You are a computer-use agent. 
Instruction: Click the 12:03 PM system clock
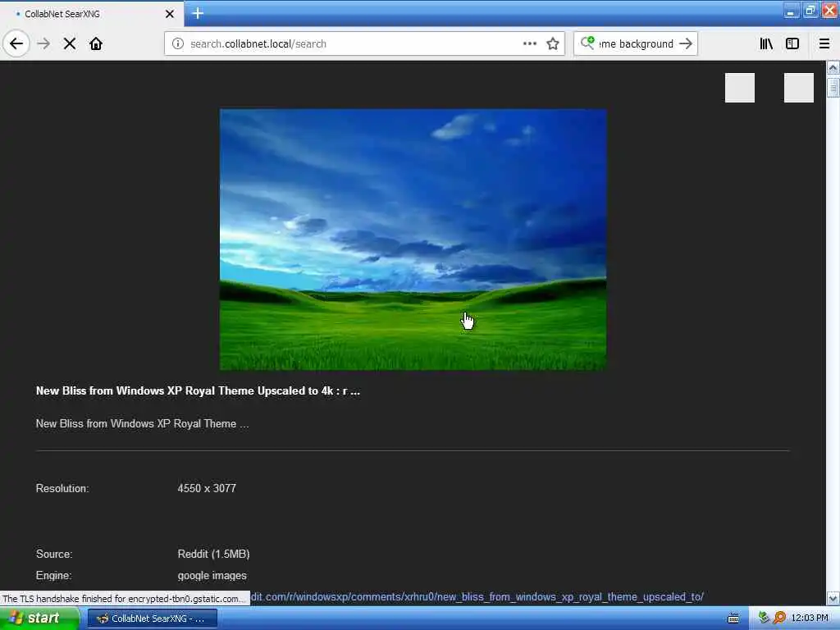click(810, 619)
